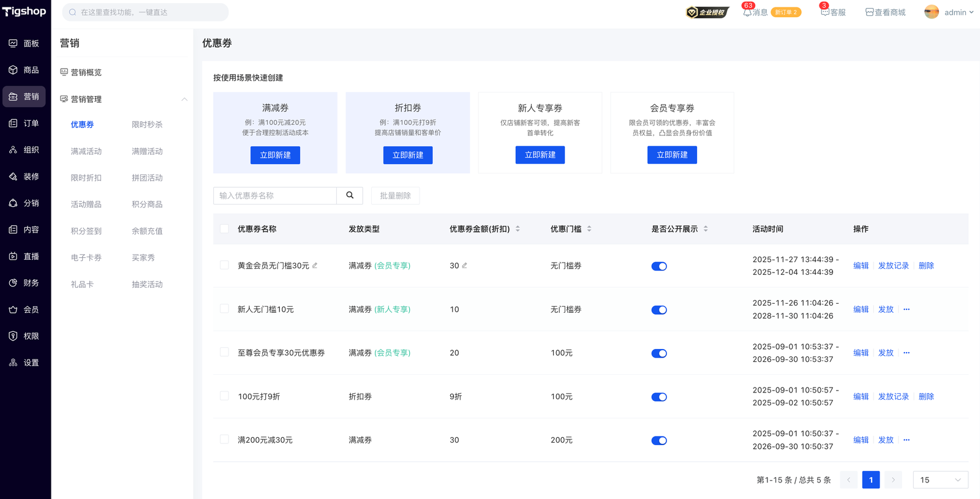Click the message bell icon
This screenshot has width=980, height=499.
(x=747, y=12)
